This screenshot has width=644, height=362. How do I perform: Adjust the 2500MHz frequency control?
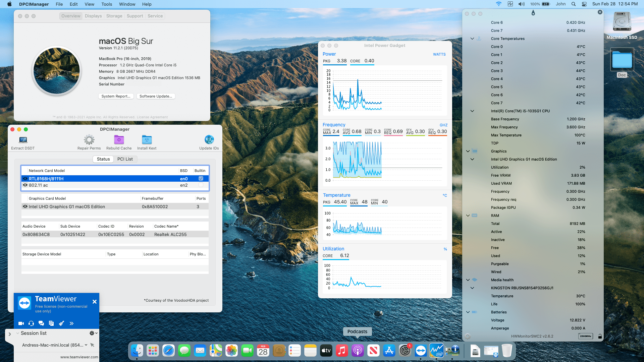pyautogui.click(x=585, y=336)
